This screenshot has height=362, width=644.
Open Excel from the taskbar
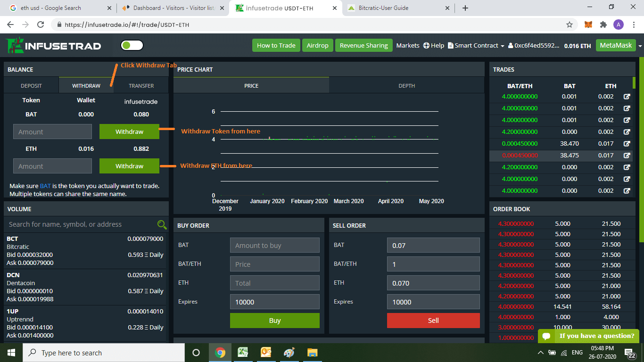(x=243, y=353)
